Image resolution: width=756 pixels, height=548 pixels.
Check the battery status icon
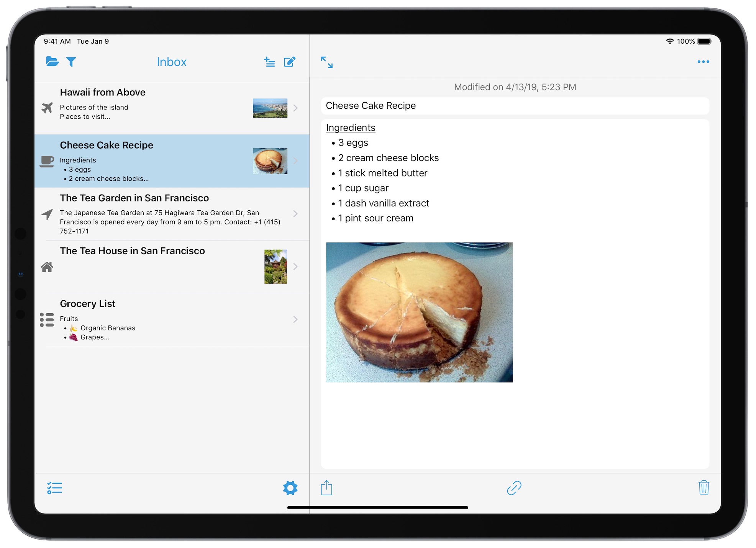[705, 41]
